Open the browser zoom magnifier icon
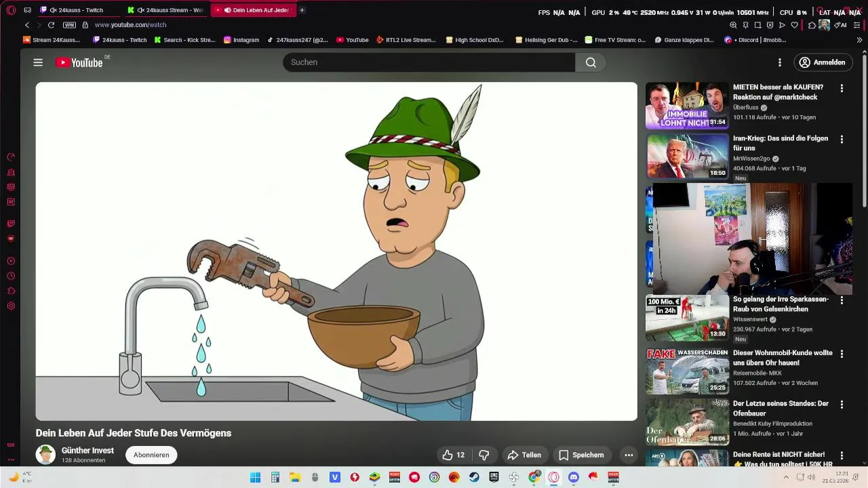The image size is (868, 488). click(x=733, y=25)
